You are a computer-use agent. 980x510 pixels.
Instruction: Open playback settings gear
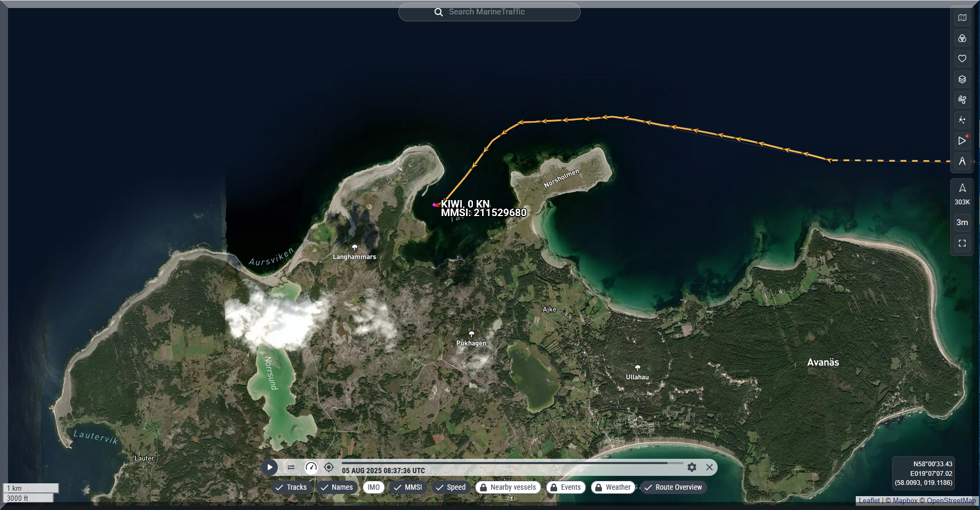(692, 467)
